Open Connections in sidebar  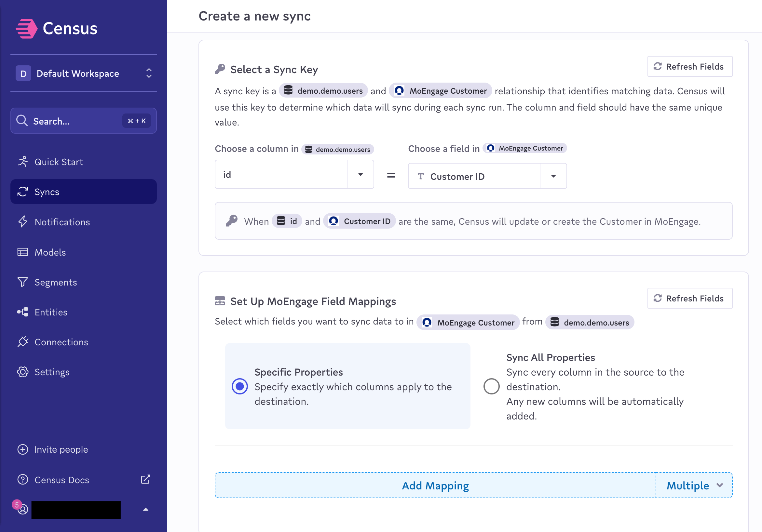tap(84, 342)
